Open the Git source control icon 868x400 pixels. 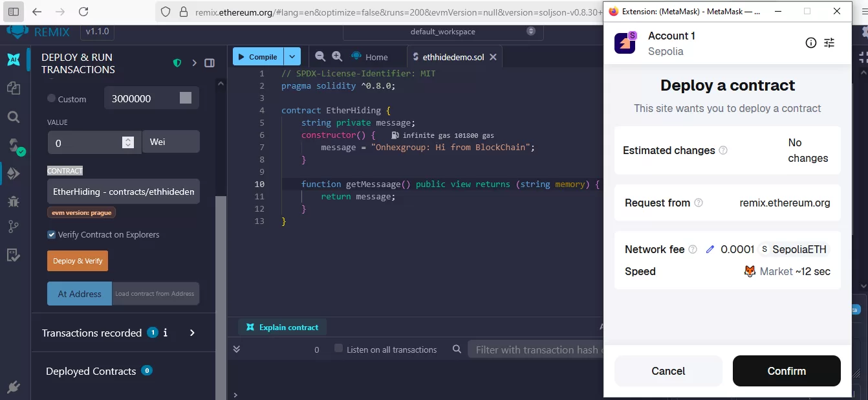pyautogui.click(x=14, y=227)
